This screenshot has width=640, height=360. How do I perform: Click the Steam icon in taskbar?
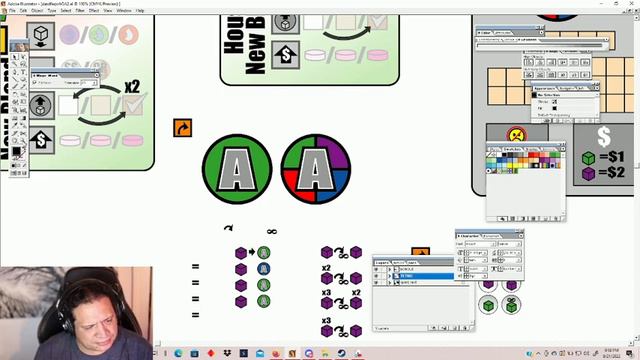(341, 353)
